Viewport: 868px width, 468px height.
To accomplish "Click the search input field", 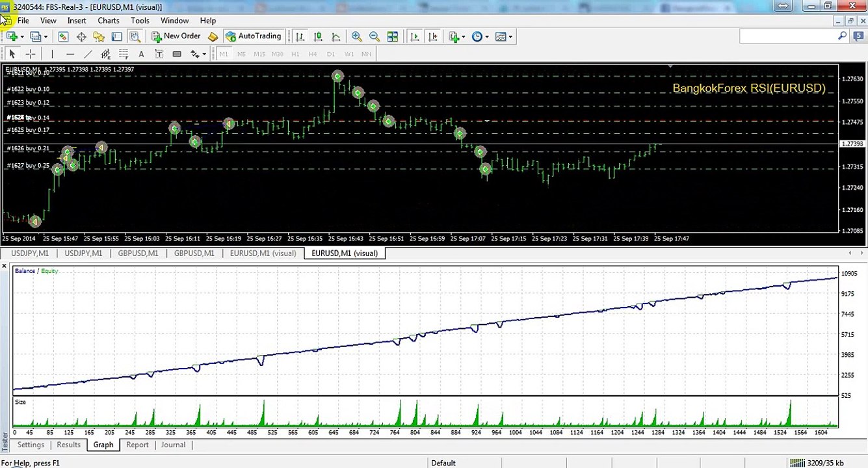I will [789, 37].
